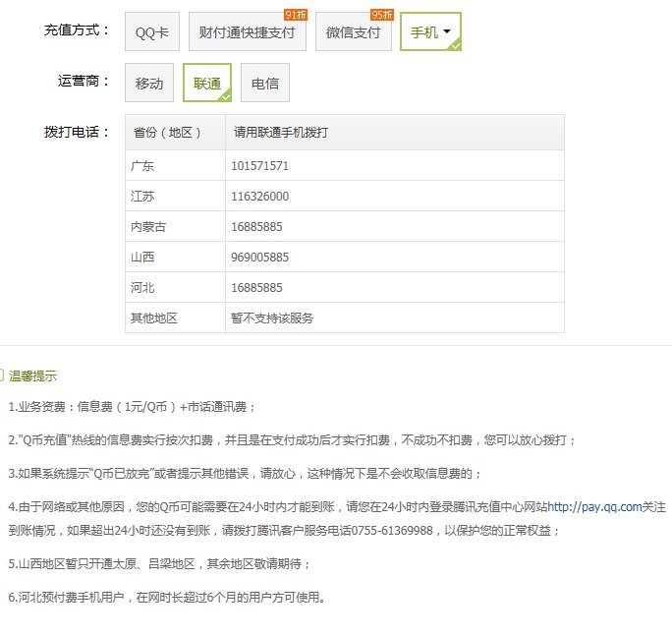Click the 其他地区 cell
The width and height of the screenshot is (672, 636).
click(x=175, y=318)
